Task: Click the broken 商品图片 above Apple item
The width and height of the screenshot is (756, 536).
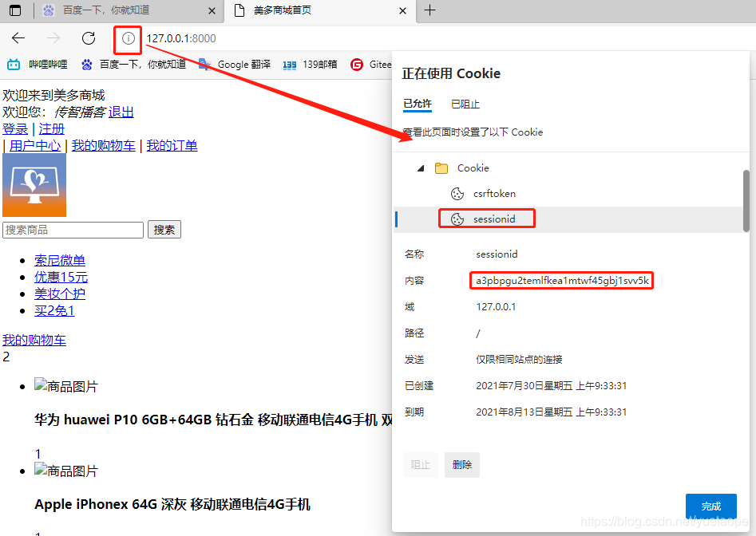Action: pyautogui.click(x=66, y=471)
